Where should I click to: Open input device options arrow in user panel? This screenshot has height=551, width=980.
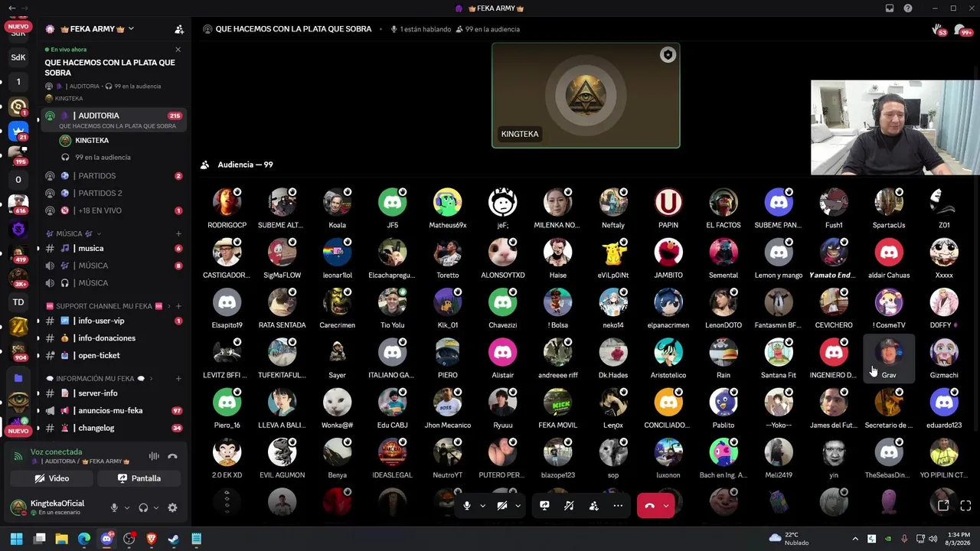click(x=126, y=507)
